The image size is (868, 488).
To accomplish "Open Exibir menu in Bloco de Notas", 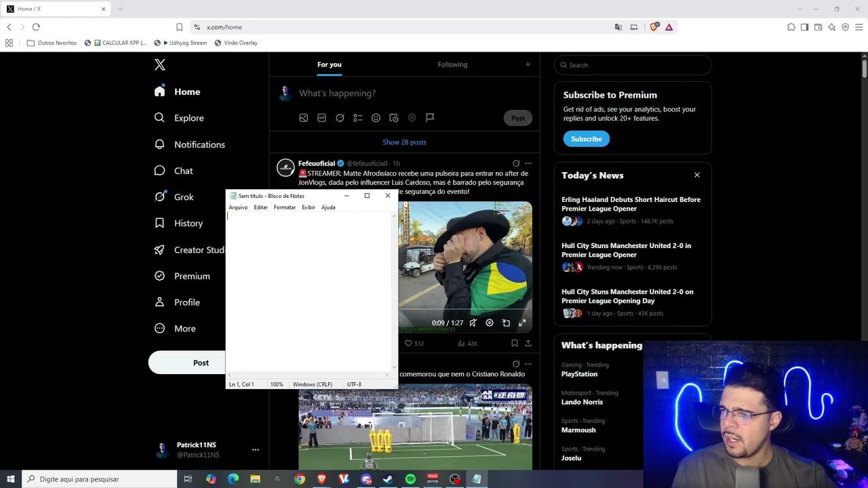I will (309, 207).
